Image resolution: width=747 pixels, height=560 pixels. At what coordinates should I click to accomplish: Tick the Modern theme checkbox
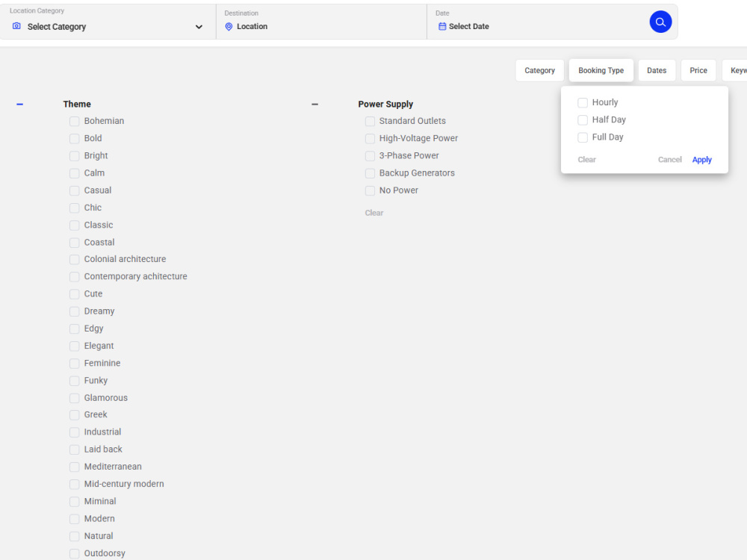pos(74,519)
